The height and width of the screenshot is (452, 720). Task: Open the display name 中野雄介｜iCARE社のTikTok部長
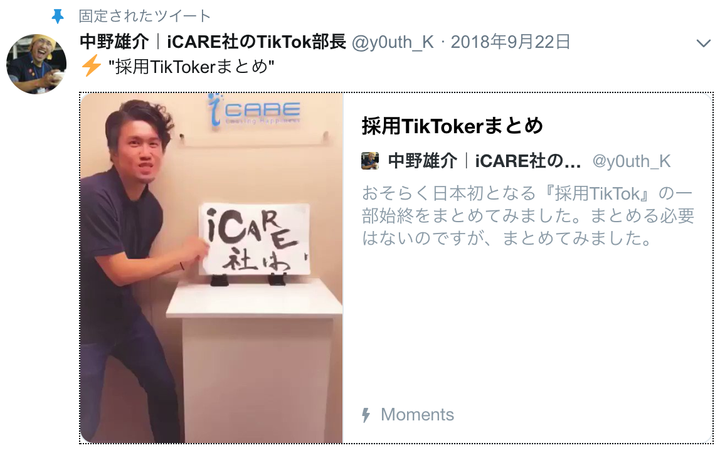(213, 42)
